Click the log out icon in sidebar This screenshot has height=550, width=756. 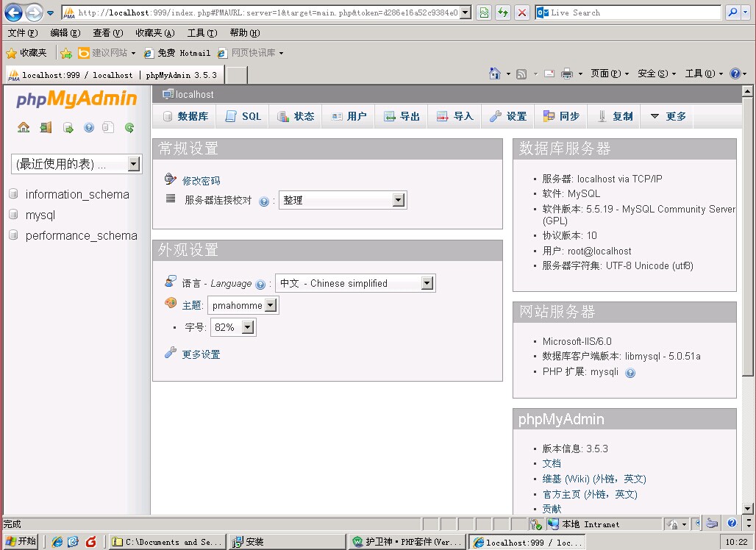coord(46,127)
